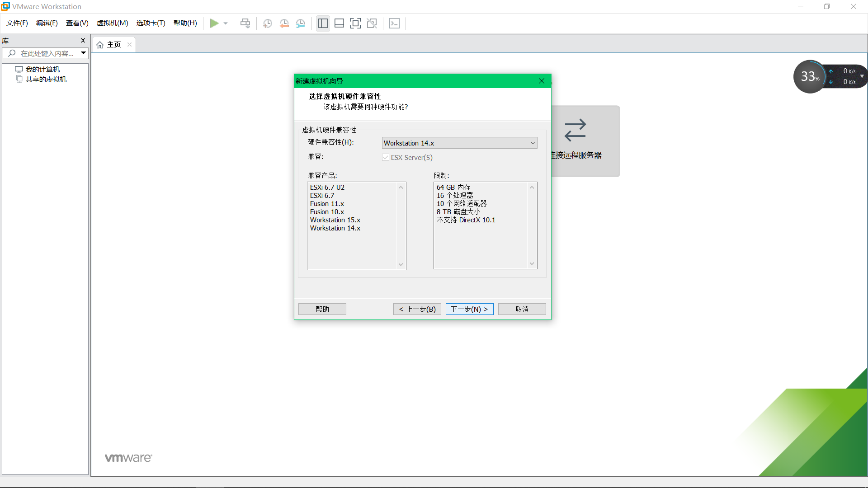Screen dimensions: 868x488
Task: Click the 下一步(N) next button
Action: point(470,309)
